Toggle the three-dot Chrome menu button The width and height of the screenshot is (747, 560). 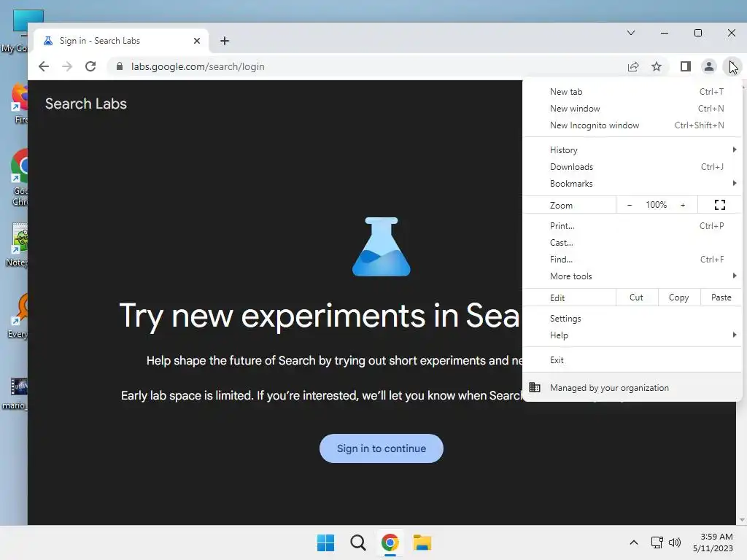click(x=732, y=66)
